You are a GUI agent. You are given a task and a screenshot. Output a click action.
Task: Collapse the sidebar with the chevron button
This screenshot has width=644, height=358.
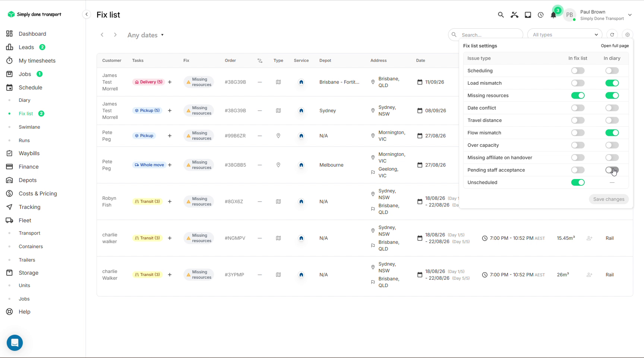[86, 15]
